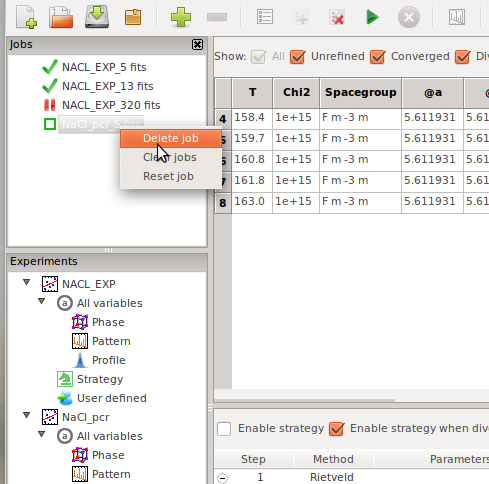Click the clipboard paste toolbar icon
This screenshot has height=484, width=489.
coord(133,17)
